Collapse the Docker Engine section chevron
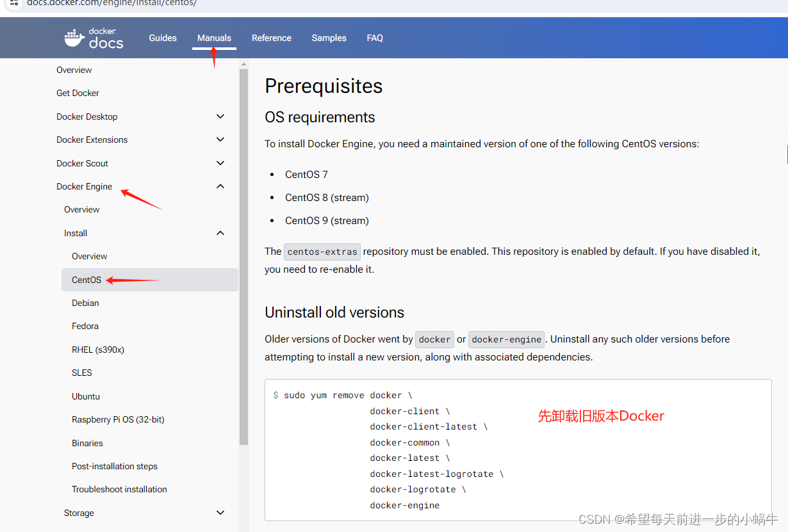Screen dimensions: 788x532 [x=220, y=186]
